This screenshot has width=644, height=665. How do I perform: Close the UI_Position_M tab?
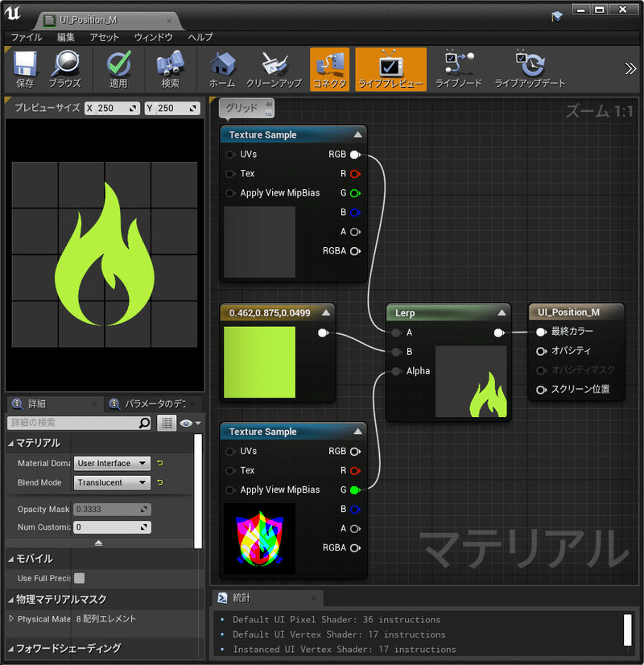tap(169, 20)
